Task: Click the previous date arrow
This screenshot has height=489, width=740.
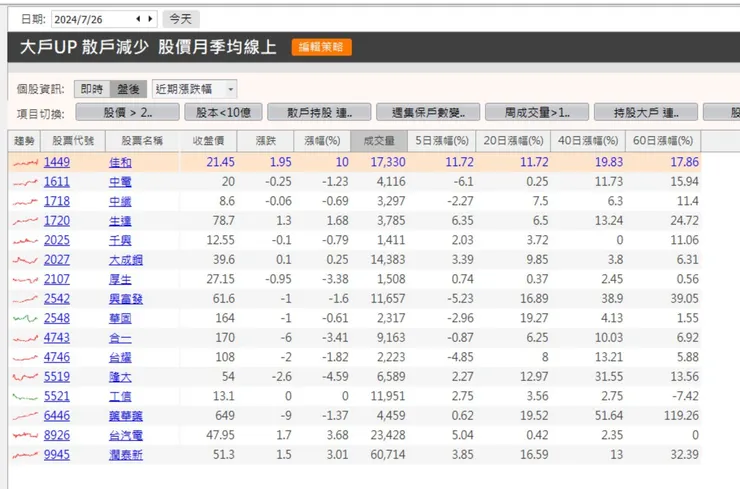Action: (x=138, y=19)
